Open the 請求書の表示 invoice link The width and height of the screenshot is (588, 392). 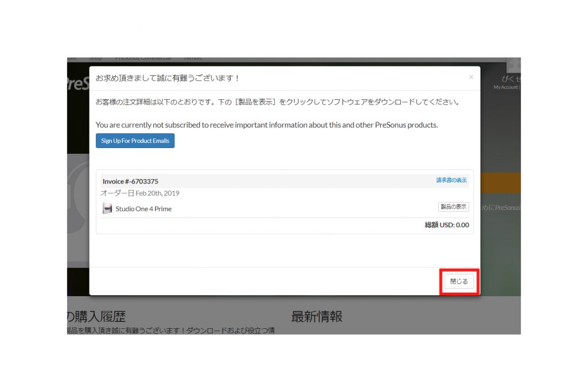click(451, 180)
